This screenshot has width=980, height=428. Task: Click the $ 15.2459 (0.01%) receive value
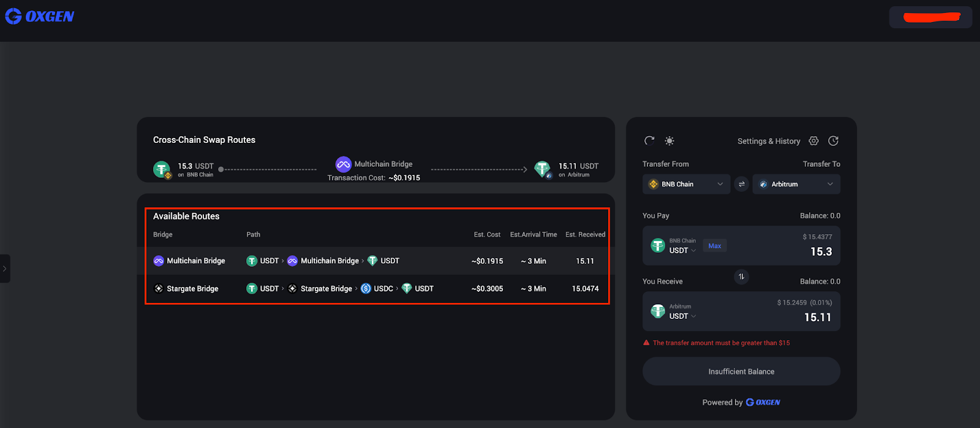(x=805, y=302)
